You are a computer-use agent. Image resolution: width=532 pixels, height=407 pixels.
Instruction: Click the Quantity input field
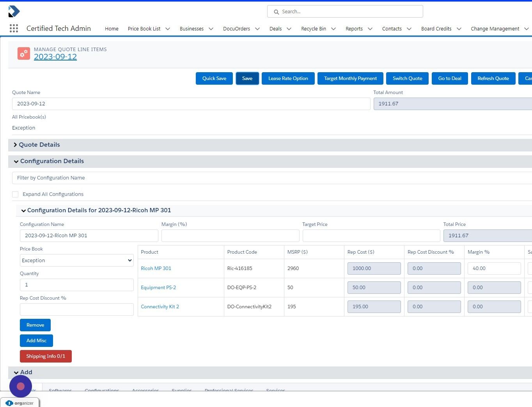76,285
